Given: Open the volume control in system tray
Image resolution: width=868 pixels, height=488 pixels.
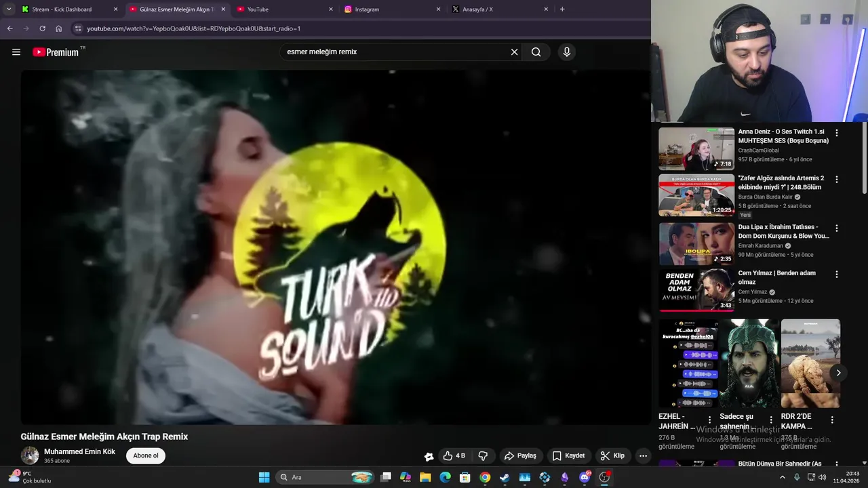Looking at the screenshot, I should pos(822,477).
